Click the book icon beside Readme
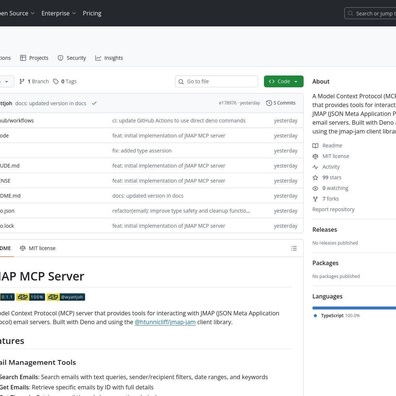 click(x=315, y=145)
